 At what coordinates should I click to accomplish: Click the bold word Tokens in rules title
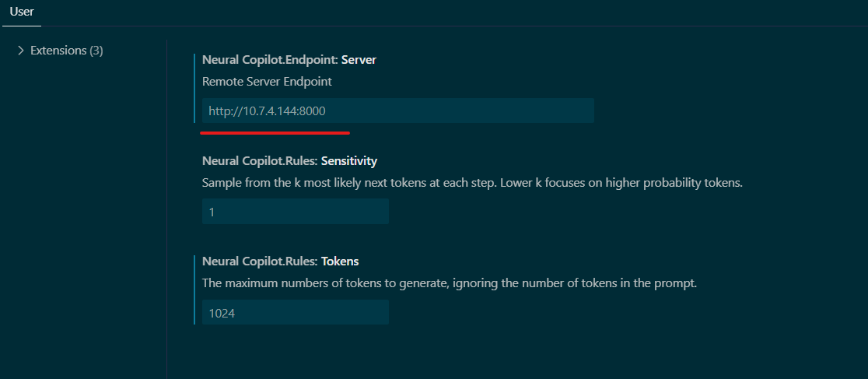340,261
